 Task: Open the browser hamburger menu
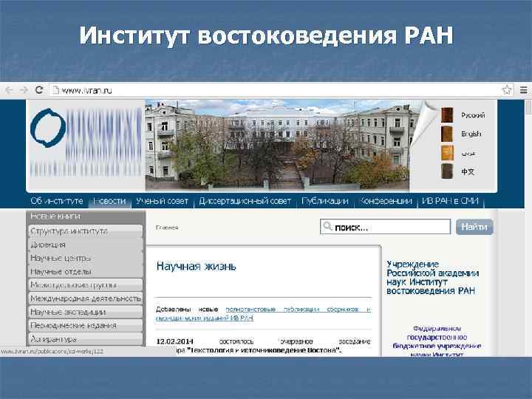tap(524, 90)
